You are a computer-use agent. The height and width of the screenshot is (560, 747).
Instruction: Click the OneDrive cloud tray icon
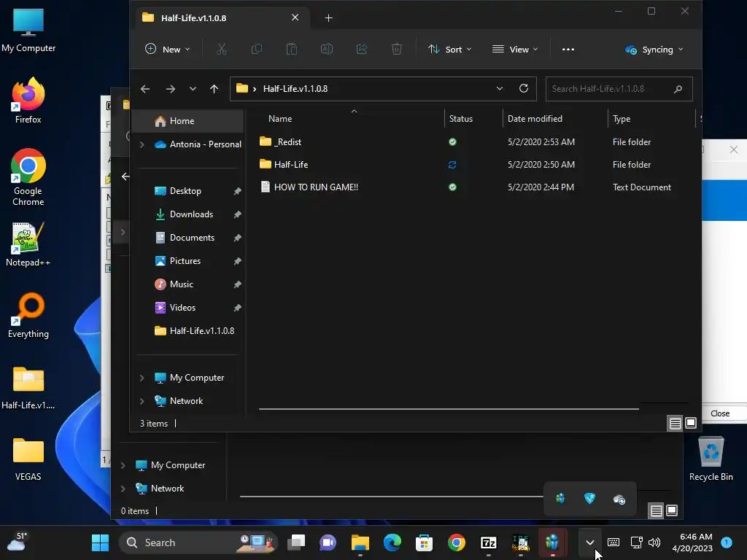pos(619,499)
